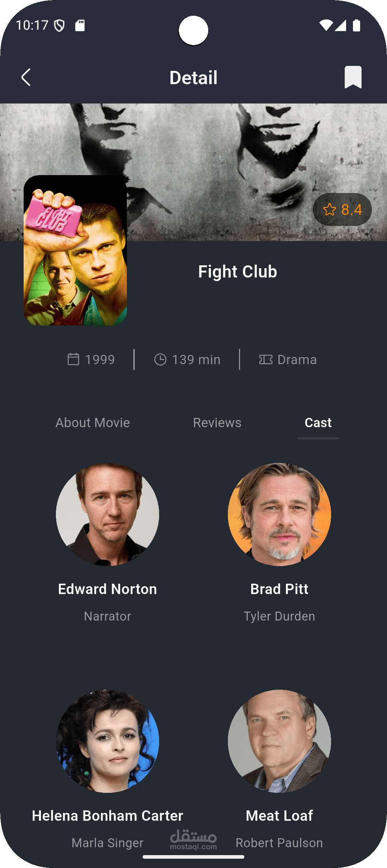Screen dimensions: 387x868
Task: Toggle the bookmark icon to save movie
Action: [x=353, y=77]
